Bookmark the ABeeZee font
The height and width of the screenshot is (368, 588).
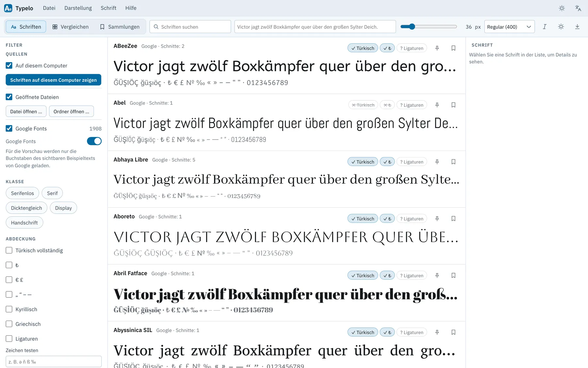pos(453,48)
